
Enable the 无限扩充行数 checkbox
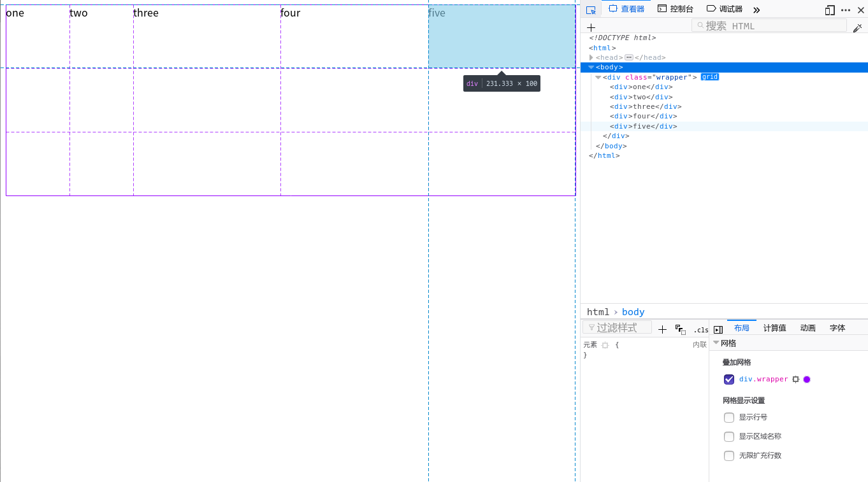coord(729,456)
